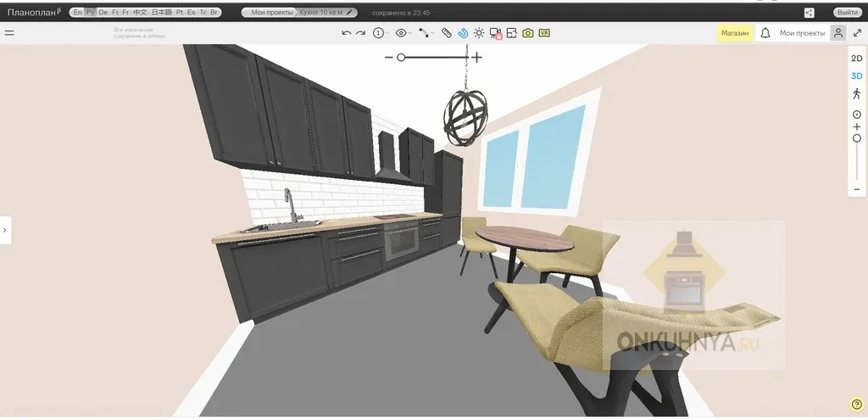868x420 pixels.
Task: Switch language to Fr
Action: pyautogui.click(x=125, y=12)
